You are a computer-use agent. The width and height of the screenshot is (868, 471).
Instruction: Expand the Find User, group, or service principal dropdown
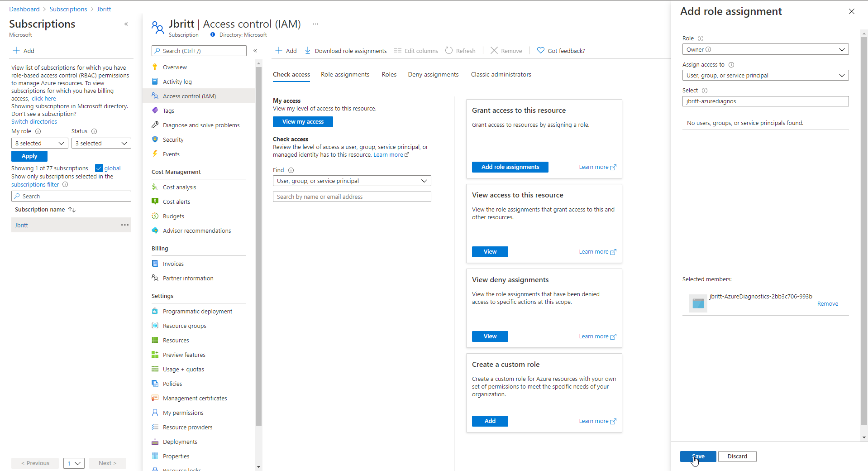[352, 181]
